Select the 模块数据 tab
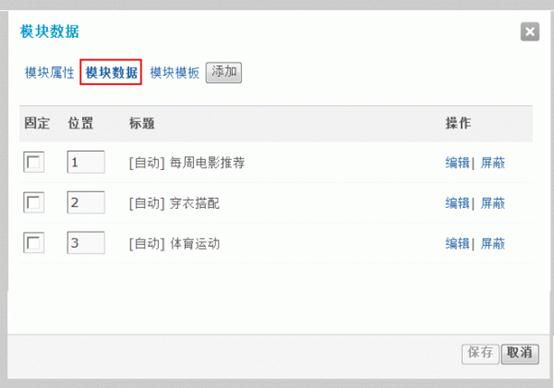The height and width of the screenshot is (388, 554). [111, 72]
